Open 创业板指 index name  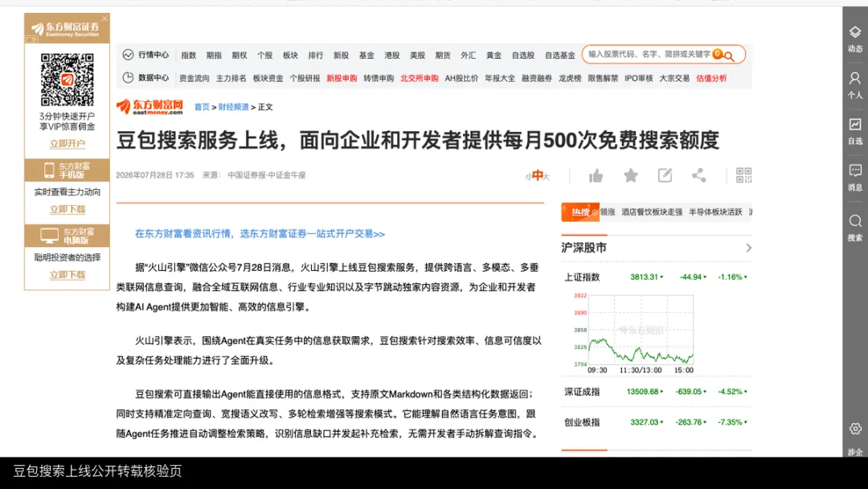point(582,422)
